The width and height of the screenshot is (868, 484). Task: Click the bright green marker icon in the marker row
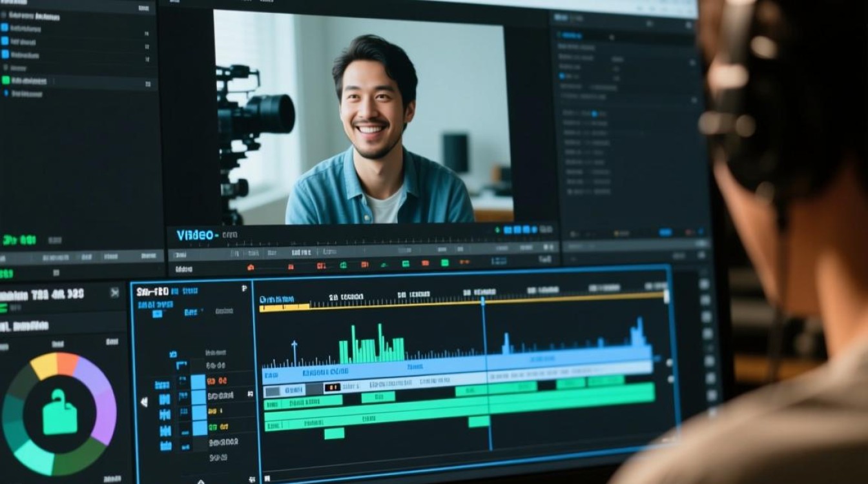click(x=444, y=263)
